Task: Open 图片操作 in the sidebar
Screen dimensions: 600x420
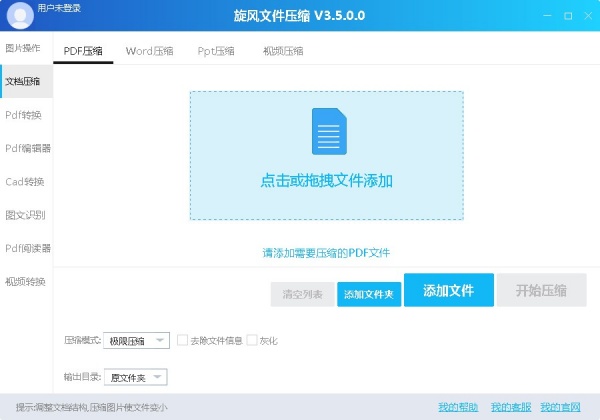Action: click(x=25, y=48)
